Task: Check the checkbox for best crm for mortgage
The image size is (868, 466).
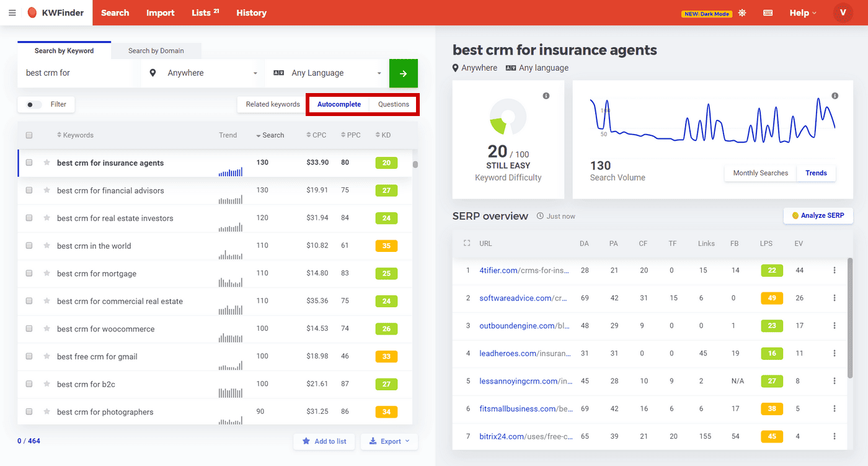Action: (29, 273)
